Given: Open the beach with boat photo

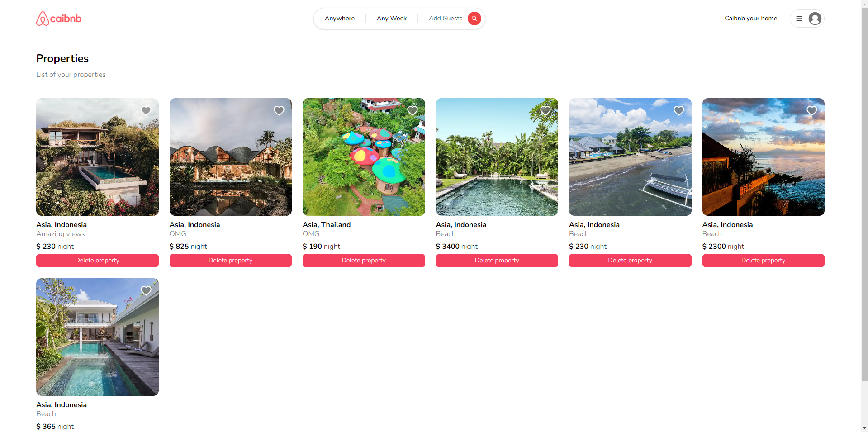Looking at the screenshot, I should [630, 157].
